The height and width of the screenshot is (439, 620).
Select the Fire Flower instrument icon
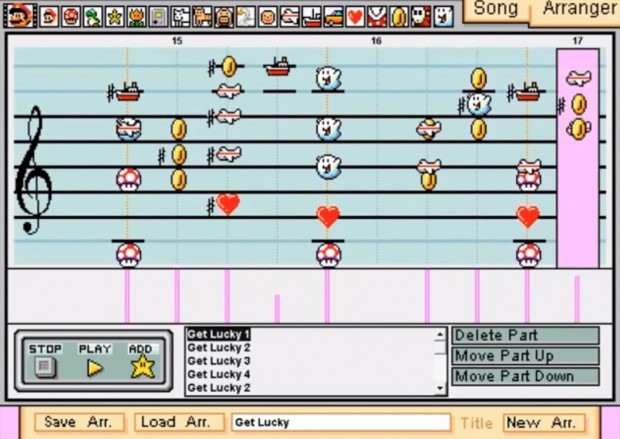point(136,17)
